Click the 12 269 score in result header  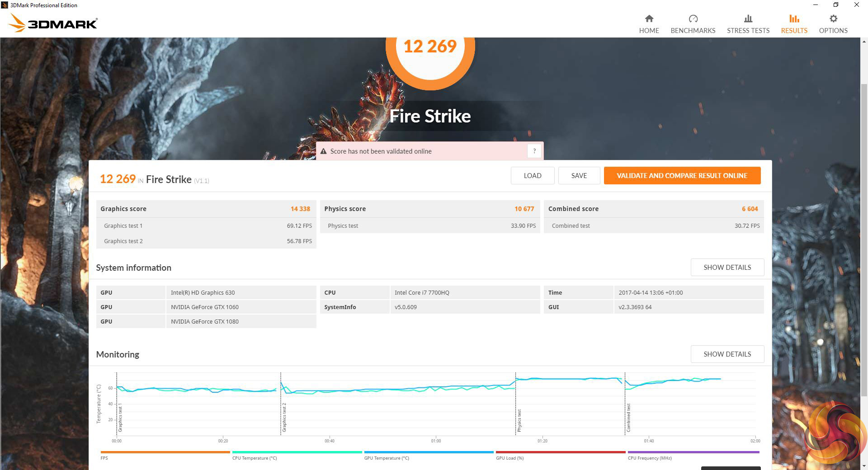[x=118, y=179]
